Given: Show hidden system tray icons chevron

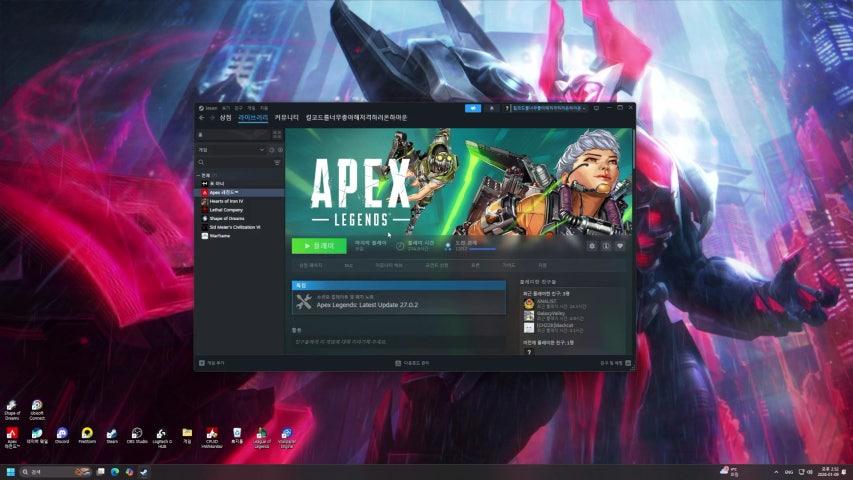Looking at the screenshot, I should [x=776, y=472].
